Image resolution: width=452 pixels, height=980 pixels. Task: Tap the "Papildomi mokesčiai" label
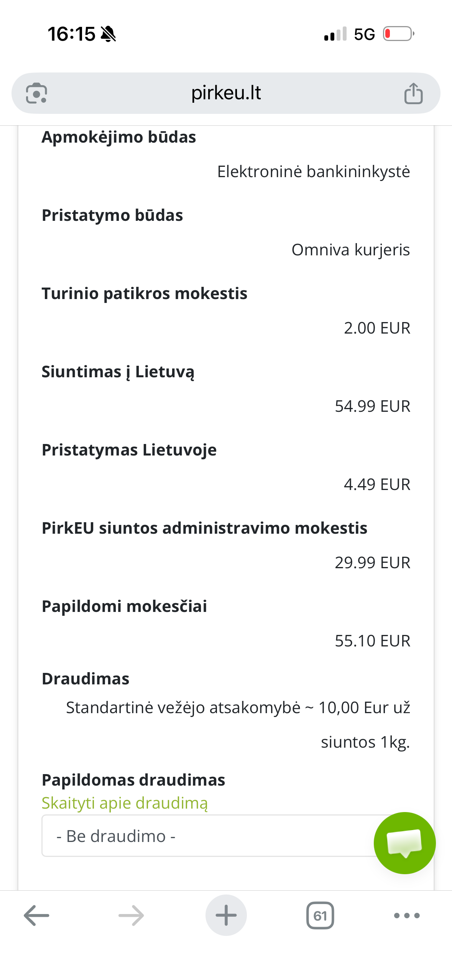point(124,606)
